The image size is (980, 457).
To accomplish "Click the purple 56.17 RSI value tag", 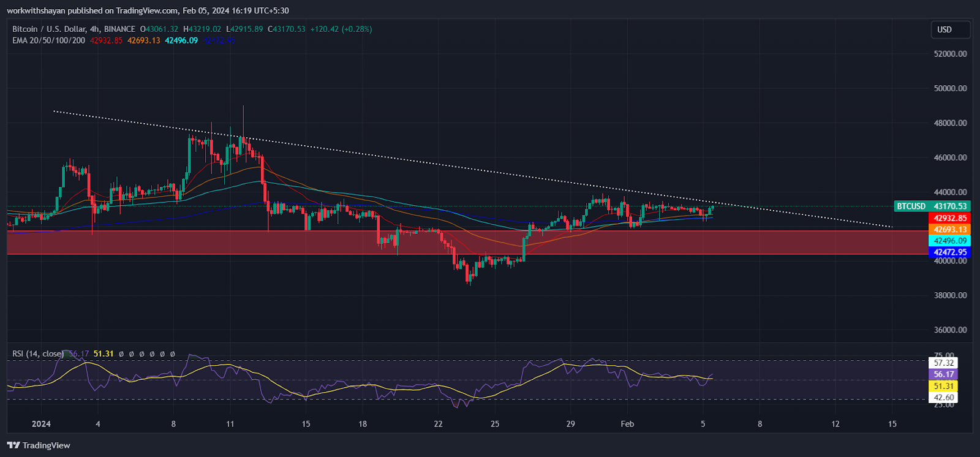I will click(x=943, y=374).
